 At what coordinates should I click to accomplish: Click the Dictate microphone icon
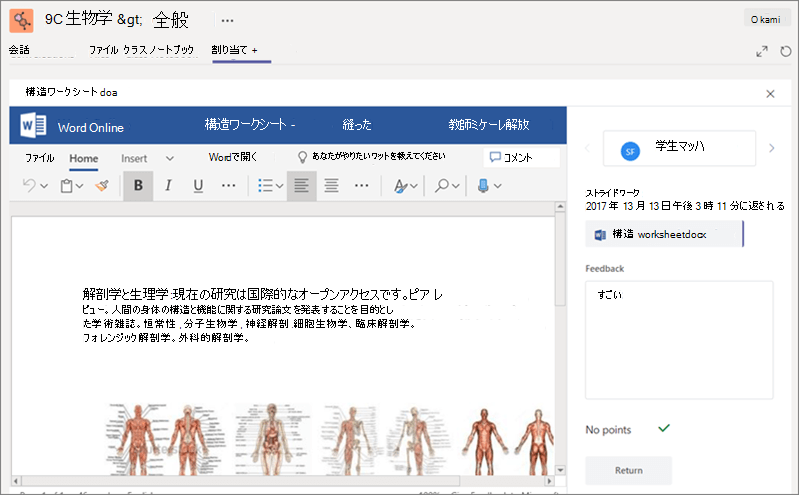pos(483,186)
